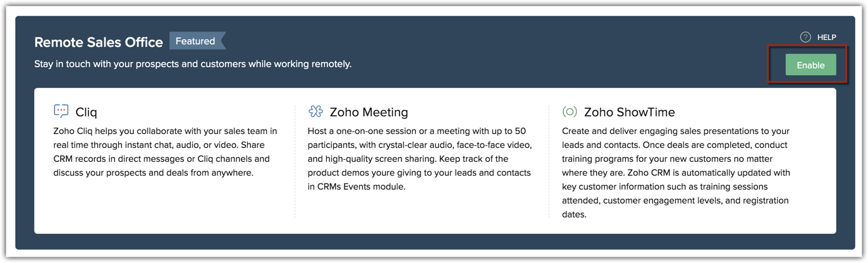The height and width of the screenshot is (263, 868).
Task: Select the Remote Sales Office title
Action: [x=99, y=42]
